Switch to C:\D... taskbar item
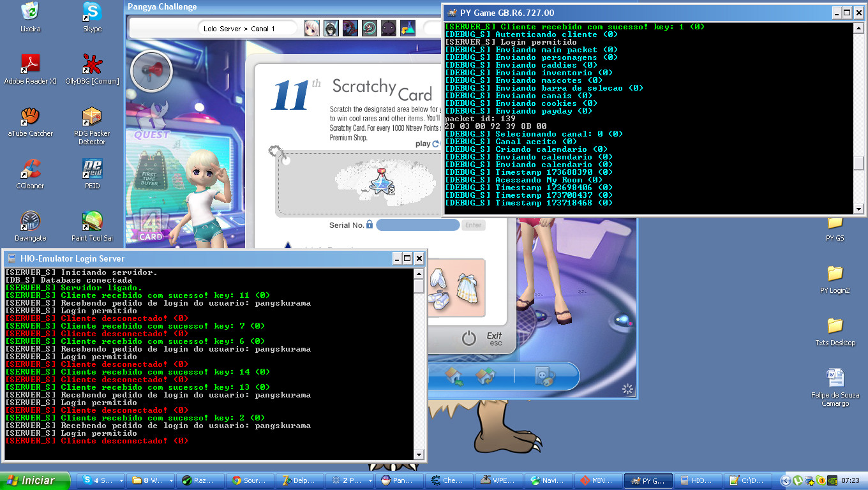868x490 pixels. (x=749, y=481)
